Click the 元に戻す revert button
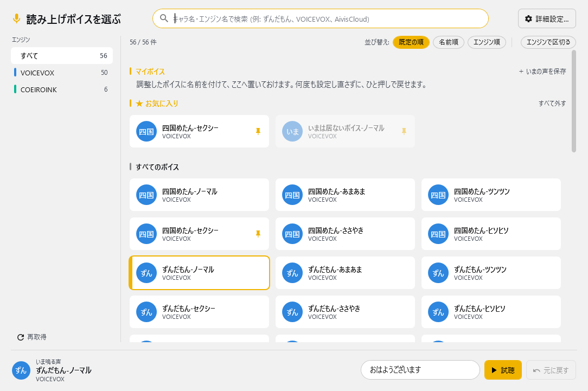 pyautogui.click(x=551, y=370)
